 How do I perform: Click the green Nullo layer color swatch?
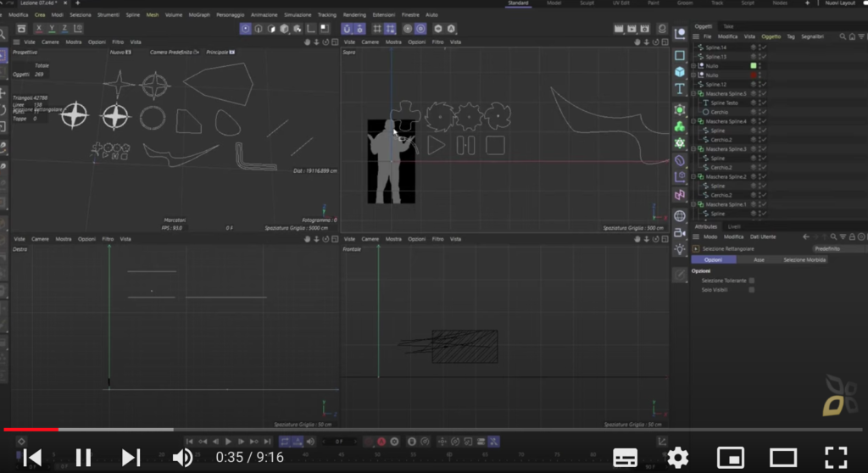(x=753, y=66)
